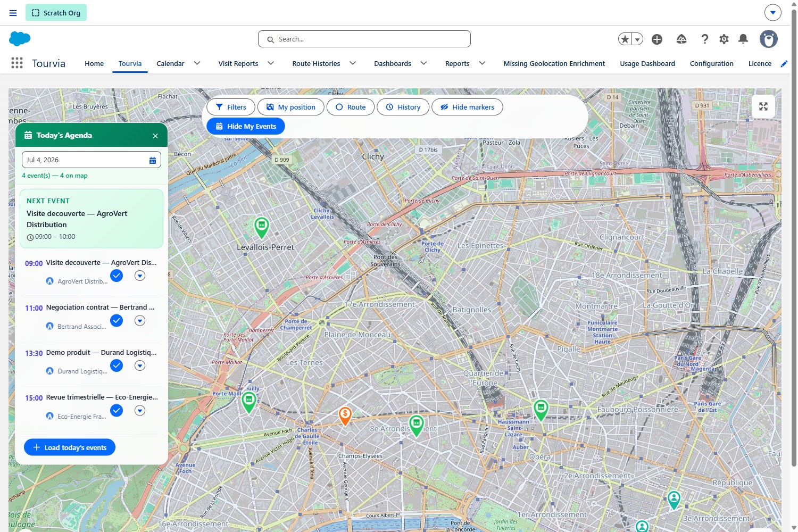Click the green marker near Haussmann Saint-Lazare
This screenshot has height=532, width=798.
[x=541, y=411]
